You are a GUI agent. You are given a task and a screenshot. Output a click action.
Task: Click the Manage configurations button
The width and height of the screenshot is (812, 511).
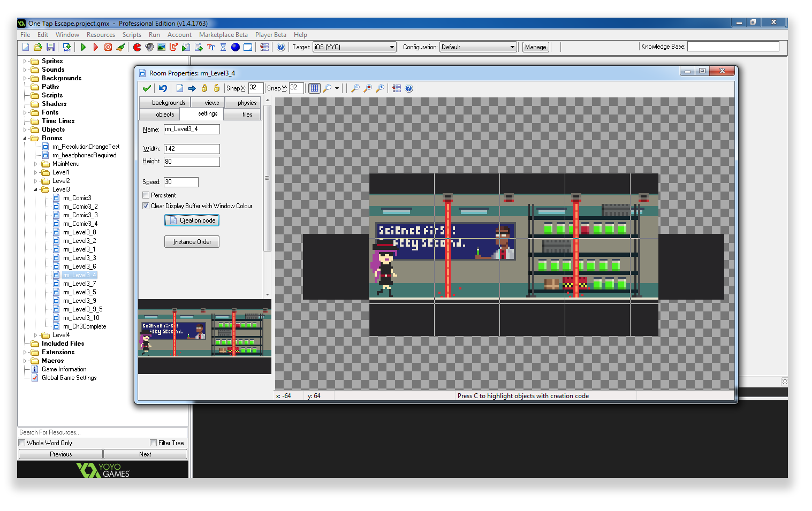536,47
